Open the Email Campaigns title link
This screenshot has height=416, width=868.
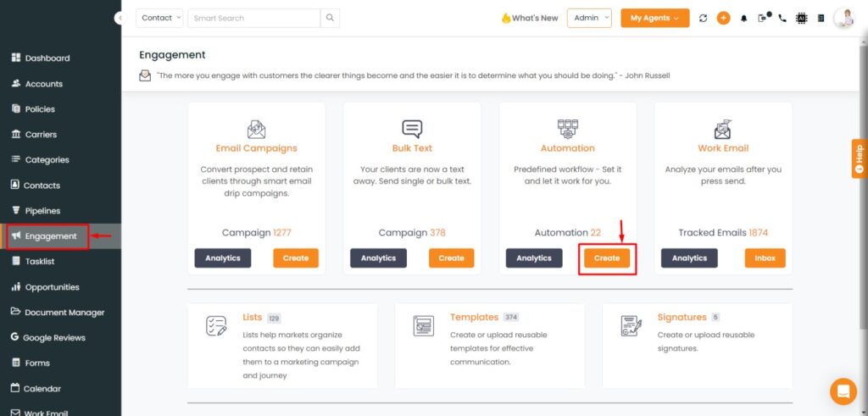[x=256, y=148]
